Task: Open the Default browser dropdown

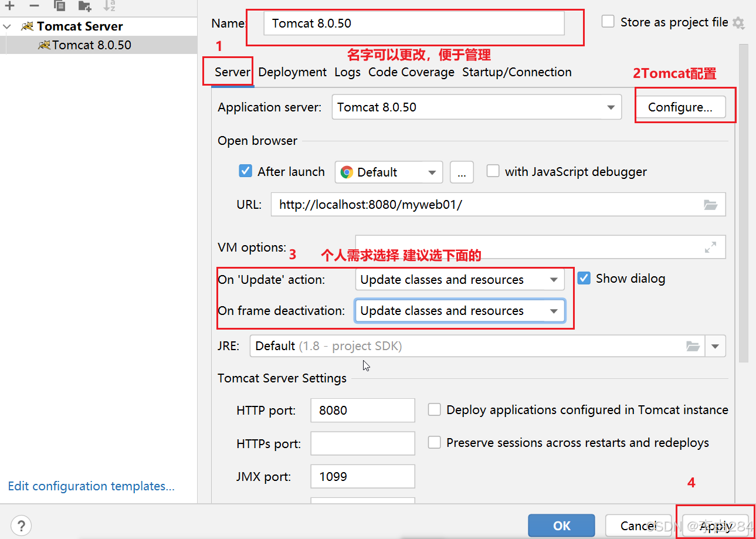Action: (x=389, y=172)
